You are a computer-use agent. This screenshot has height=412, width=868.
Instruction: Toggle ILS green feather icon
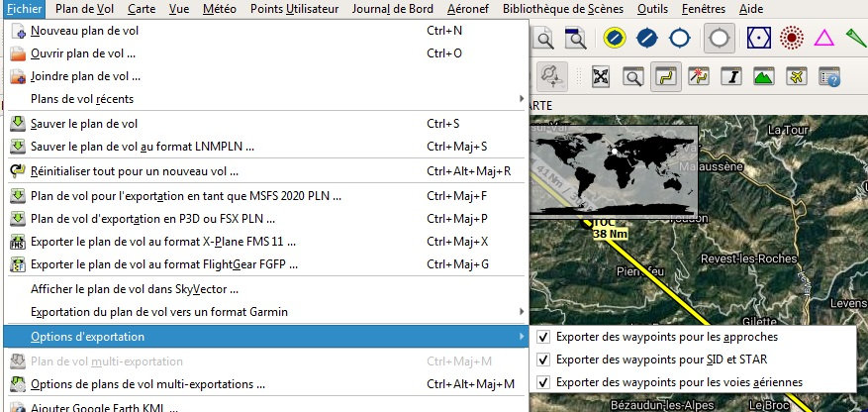pyautogui.click(x=856, y=39)
